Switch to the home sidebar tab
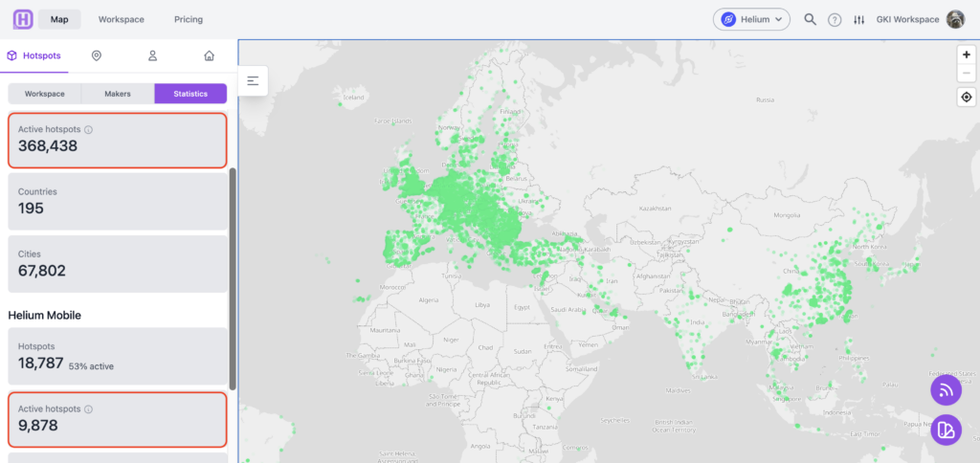Viewport: 980px width, 463px height. click(210, 55)
